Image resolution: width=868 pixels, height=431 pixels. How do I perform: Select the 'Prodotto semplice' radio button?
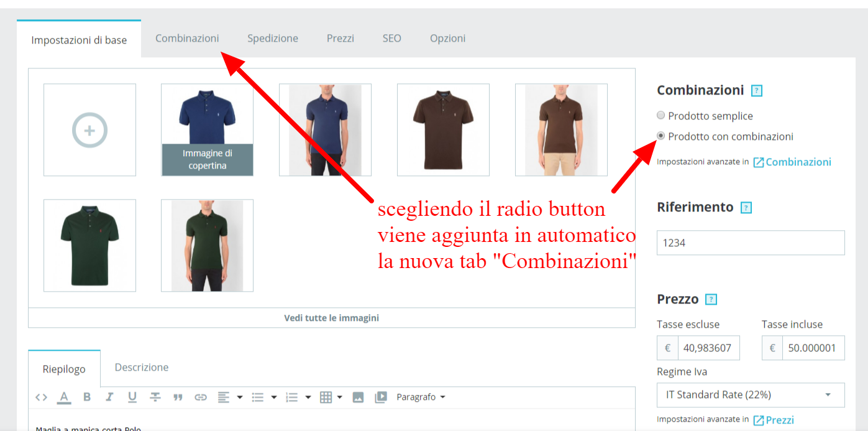[x=660, y=115]
